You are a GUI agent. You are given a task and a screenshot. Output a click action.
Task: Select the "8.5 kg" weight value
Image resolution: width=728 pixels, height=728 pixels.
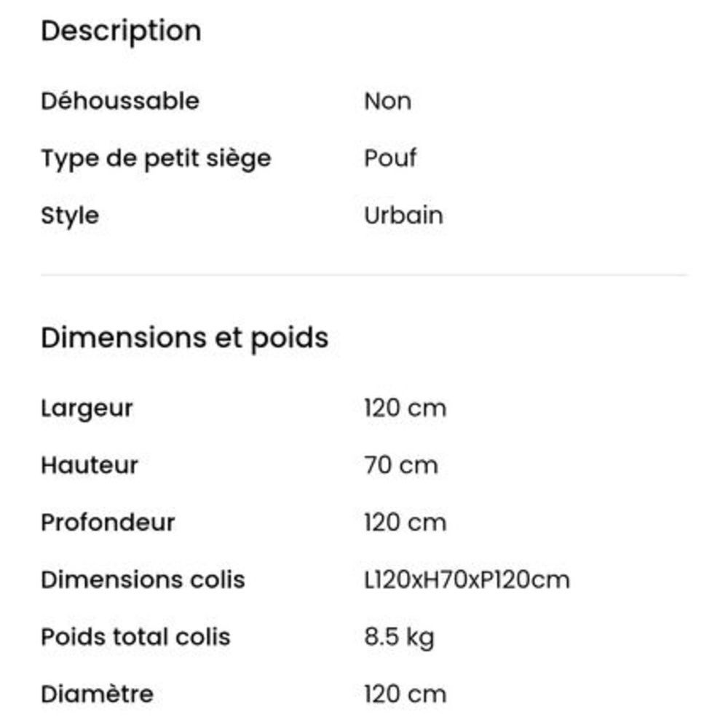[x=399, y=637]
